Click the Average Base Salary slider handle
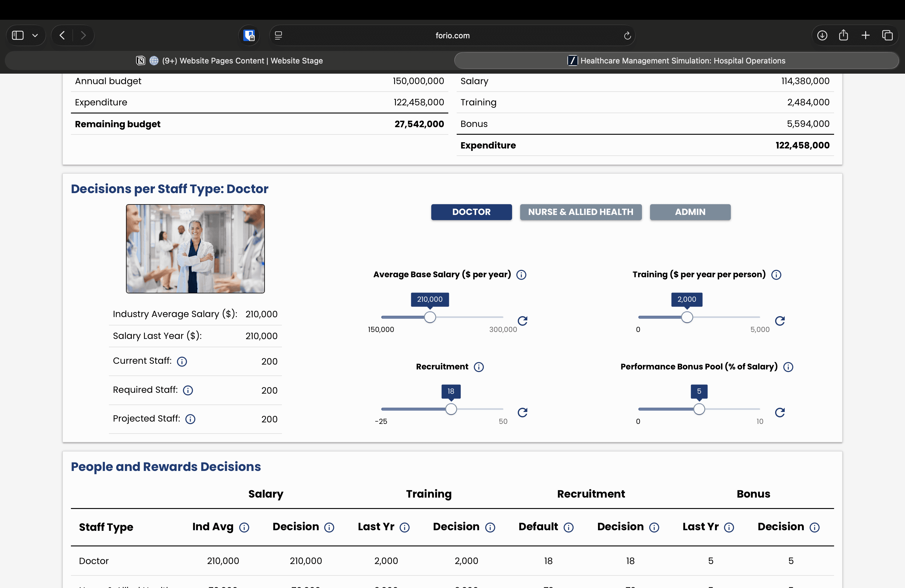905x588 pixels. pos(430,317)
